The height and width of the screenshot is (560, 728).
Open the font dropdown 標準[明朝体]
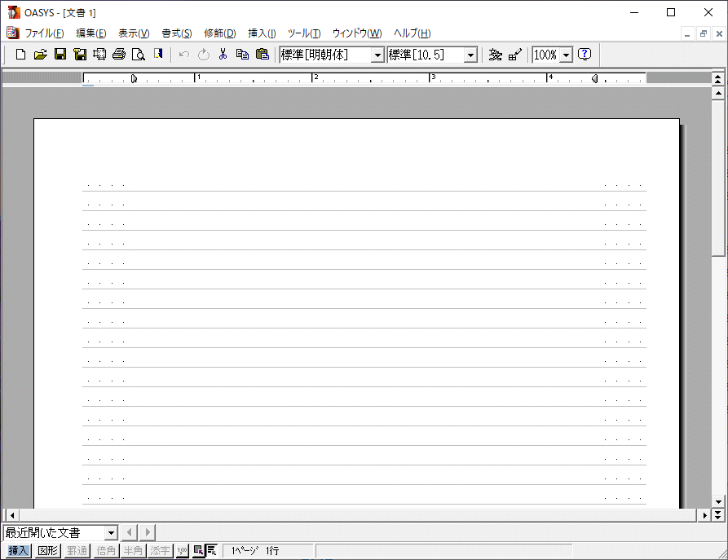point(377,55)
